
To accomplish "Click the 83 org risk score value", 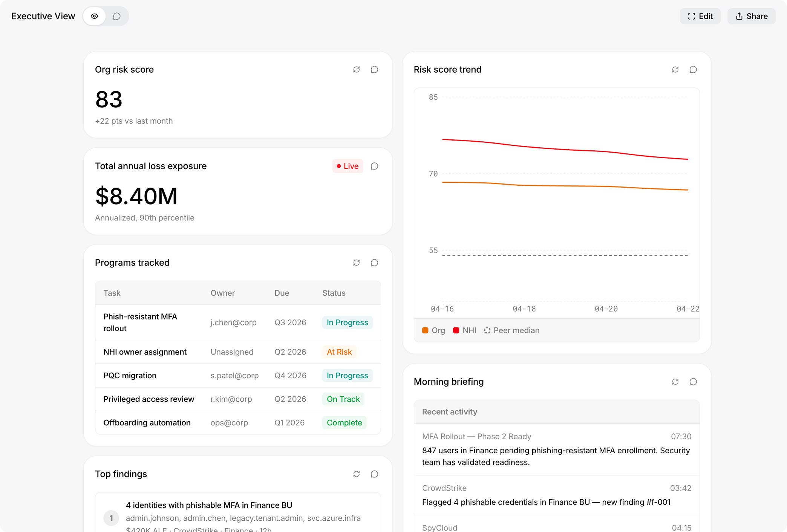I will 109,99.
